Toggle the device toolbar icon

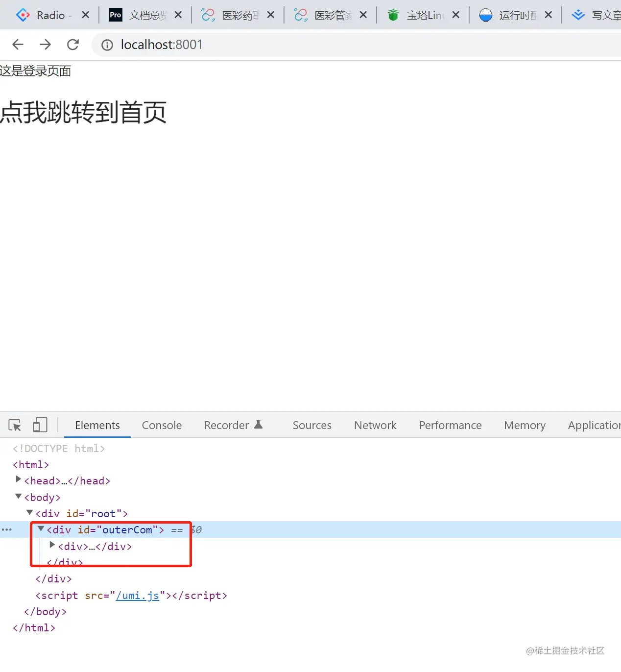[x=40, y=425]
